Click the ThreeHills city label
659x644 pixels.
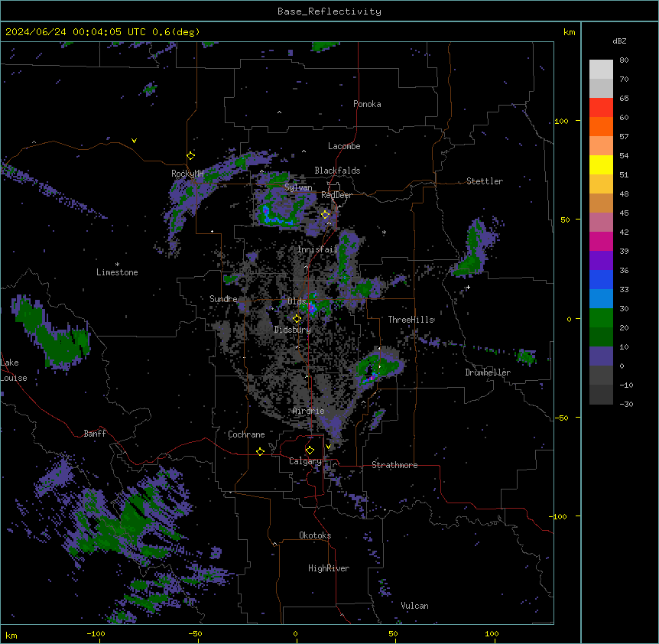pyautogui.click(x=411, y=320)
